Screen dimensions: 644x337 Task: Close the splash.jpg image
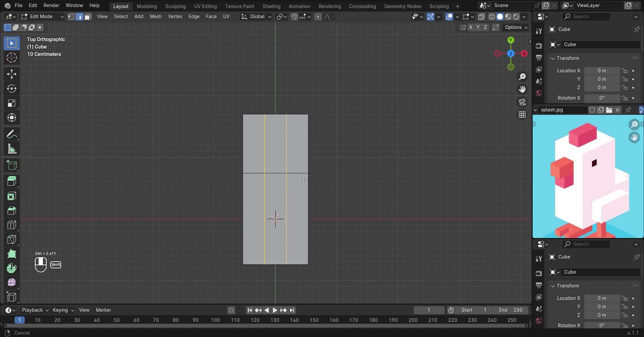[x=617, y=110]
